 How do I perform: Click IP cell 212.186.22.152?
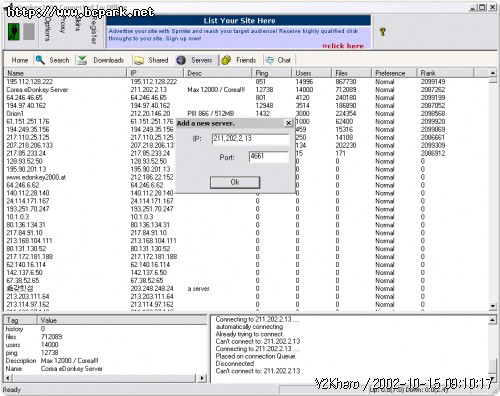[x=152, y=177]
